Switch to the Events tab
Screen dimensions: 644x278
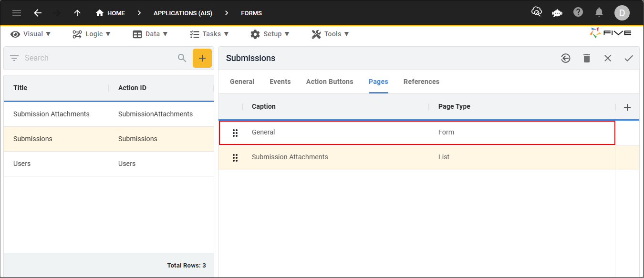[280, 82]
